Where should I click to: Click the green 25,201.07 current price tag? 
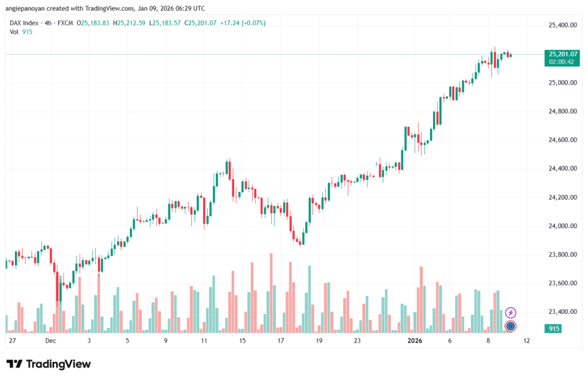pyautogui.click(x=562, y=54)
